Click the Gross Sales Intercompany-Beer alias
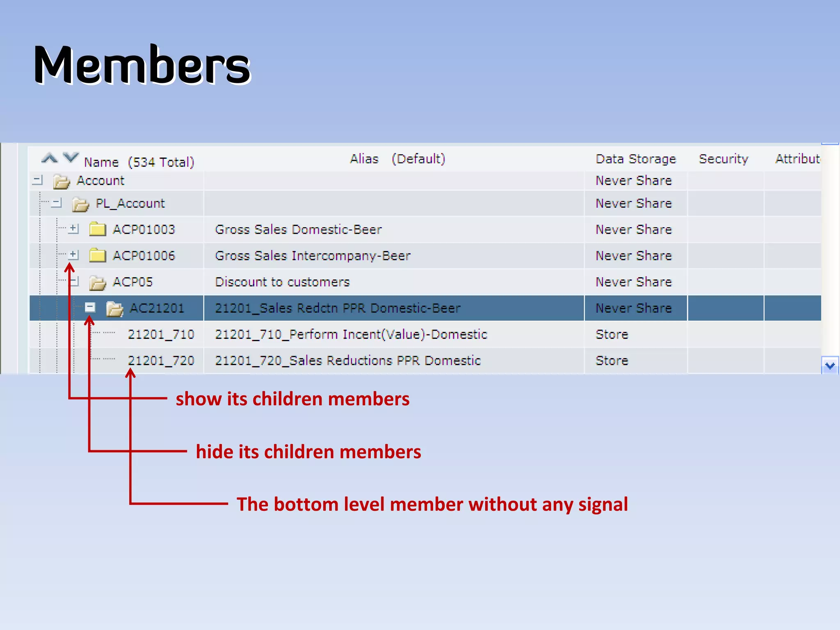This screenshot has height=630, width=840. 313,256
